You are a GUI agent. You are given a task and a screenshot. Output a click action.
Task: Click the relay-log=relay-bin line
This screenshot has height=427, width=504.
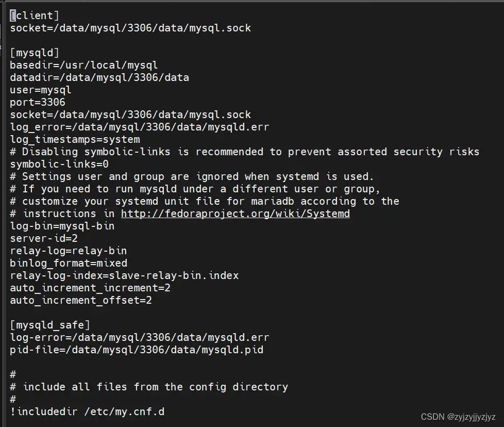click(68, 251)
